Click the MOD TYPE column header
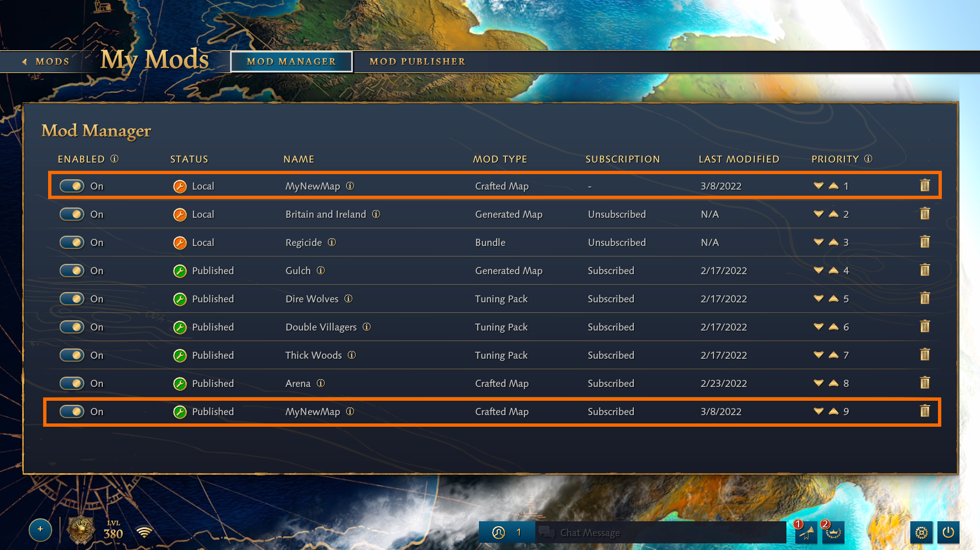The width and height of the screenshot is (980, 550). (500, 159)
